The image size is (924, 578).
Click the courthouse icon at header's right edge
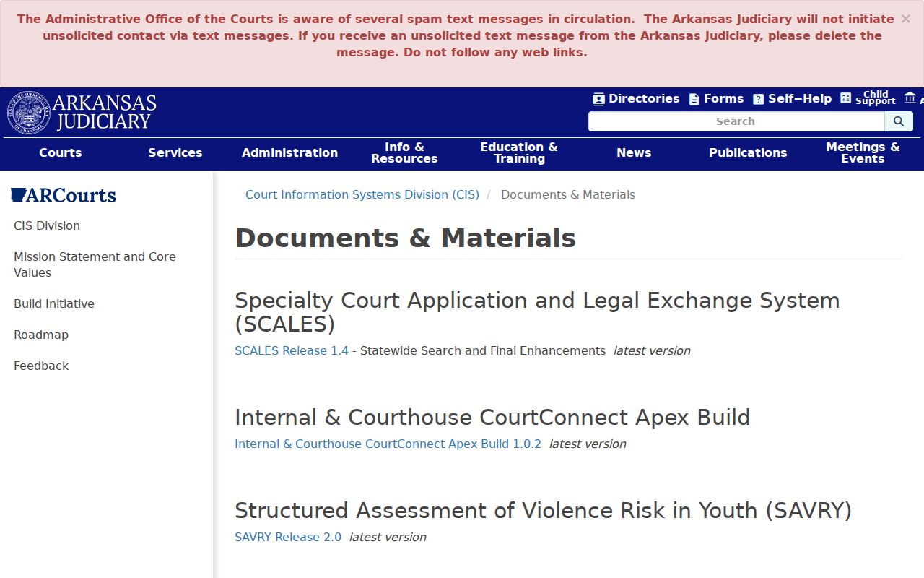tap(910, 98)
